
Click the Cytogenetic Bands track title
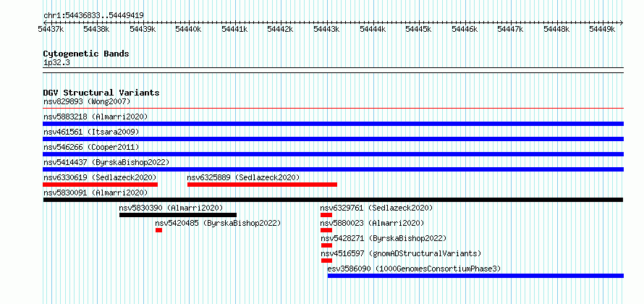coord(86,54)
